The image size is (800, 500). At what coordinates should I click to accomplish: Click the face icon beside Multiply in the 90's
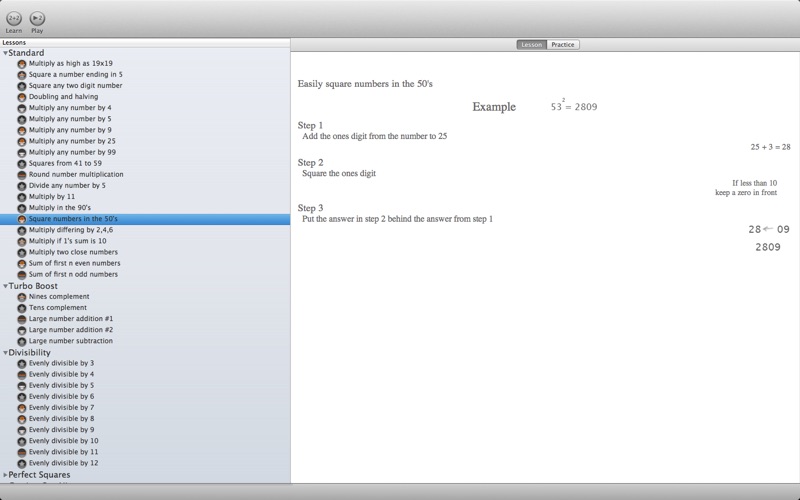tap(21, 208)
